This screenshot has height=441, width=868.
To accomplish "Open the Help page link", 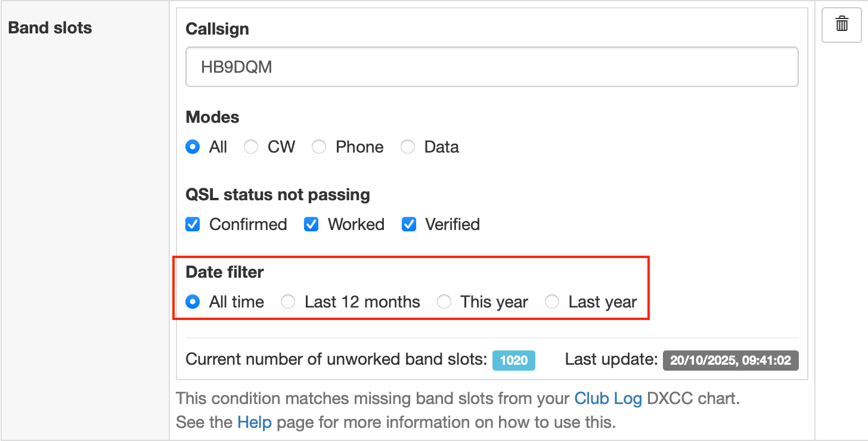I will point(255,423).
